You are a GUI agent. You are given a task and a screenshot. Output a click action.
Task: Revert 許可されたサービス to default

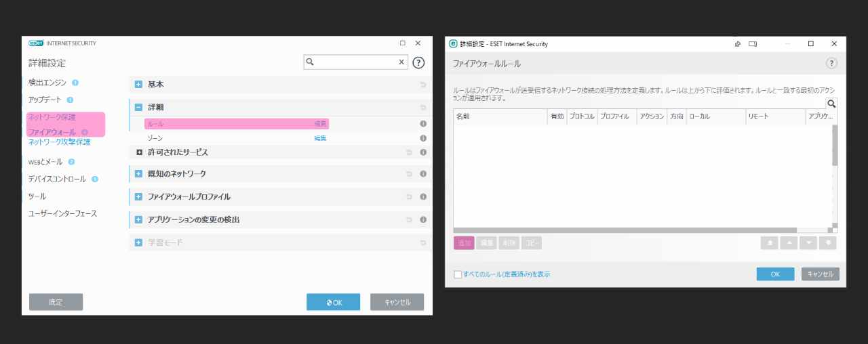point(409,152)
